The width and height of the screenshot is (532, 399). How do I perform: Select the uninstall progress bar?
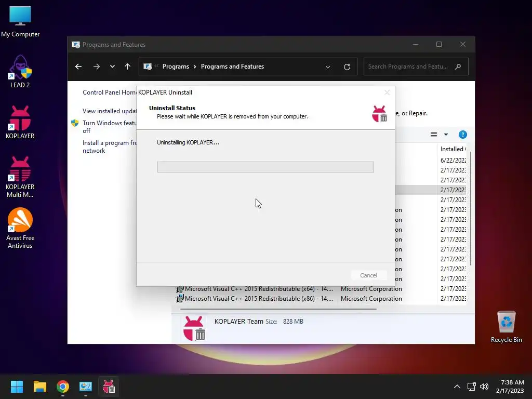(265, 167)
